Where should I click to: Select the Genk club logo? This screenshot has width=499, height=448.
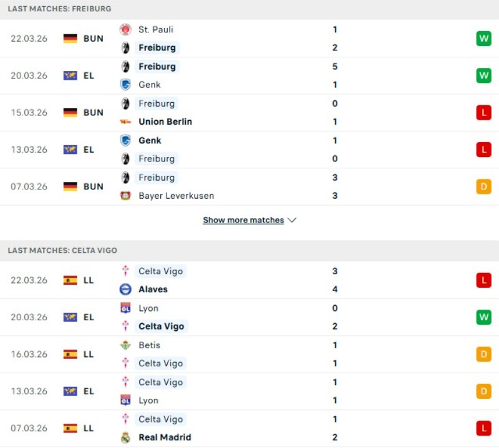point(125,85)
